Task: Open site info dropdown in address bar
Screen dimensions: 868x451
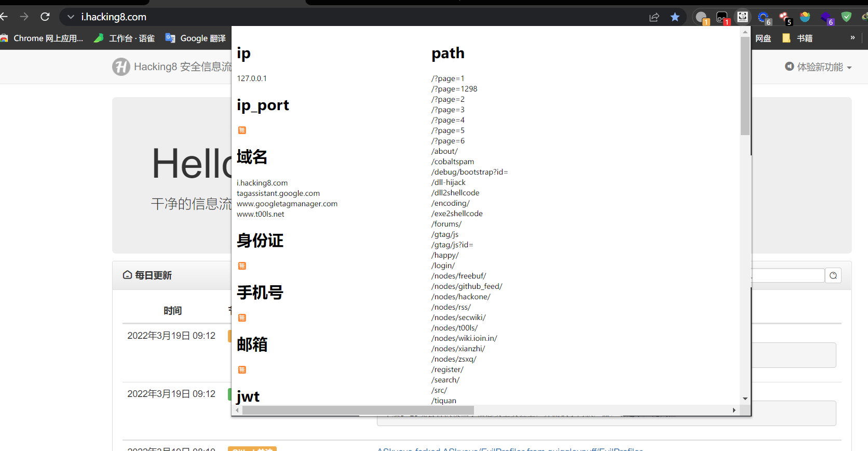Action: [71, 17]
